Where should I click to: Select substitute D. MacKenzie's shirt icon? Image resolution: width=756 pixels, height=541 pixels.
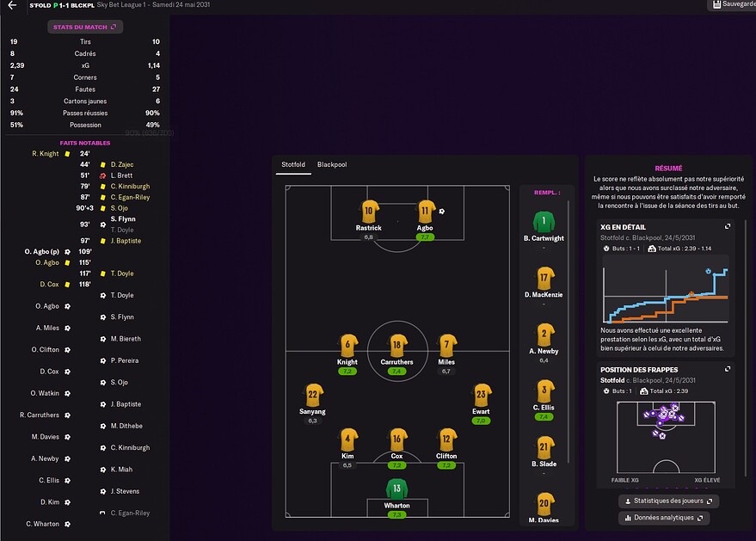[544, 278]
